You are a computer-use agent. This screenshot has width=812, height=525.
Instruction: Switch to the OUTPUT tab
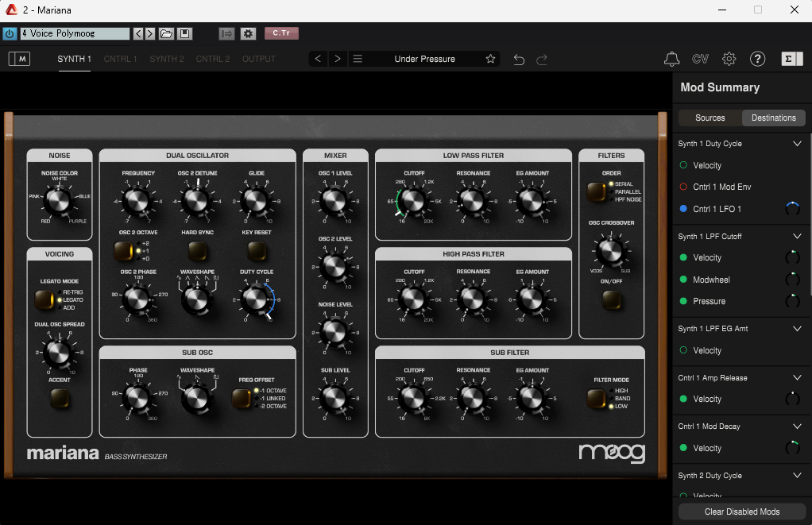259,59
